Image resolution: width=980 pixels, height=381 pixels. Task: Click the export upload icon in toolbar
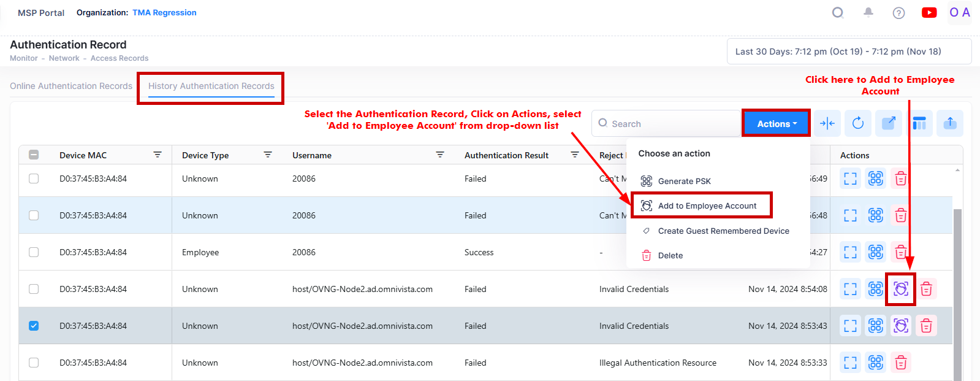[950, 123]
